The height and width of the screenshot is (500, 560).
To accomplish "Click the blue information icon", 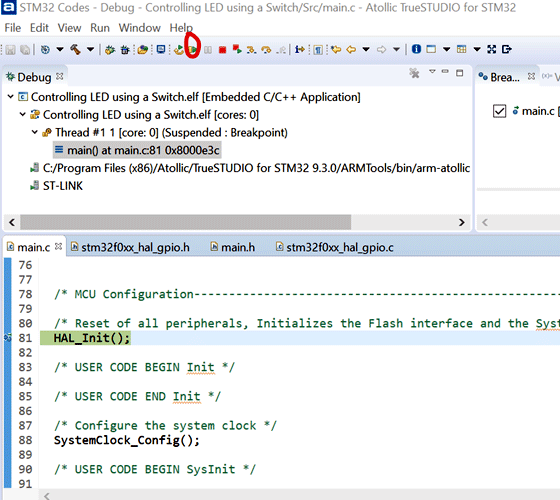I will (x=416, y=49).
